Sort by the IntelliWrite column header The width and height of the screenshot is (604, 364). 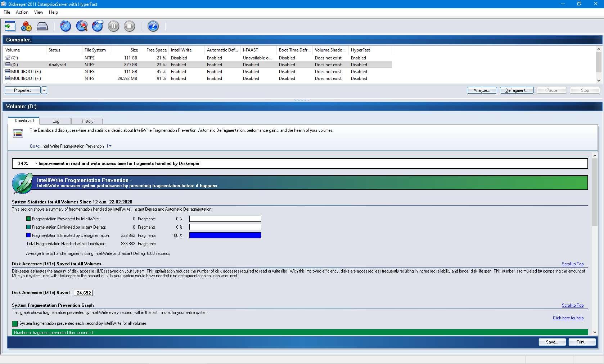pos(187,50)
